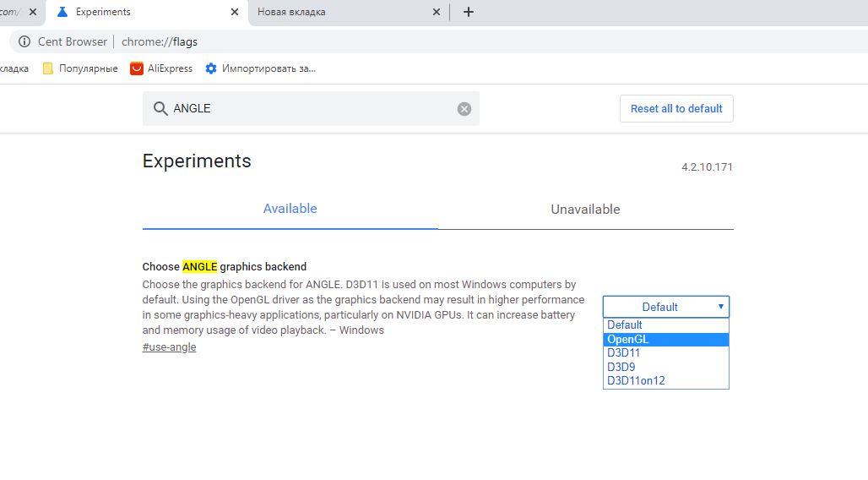Open the #use-angle flag link

pyautogui.click(x=169, y=347)
